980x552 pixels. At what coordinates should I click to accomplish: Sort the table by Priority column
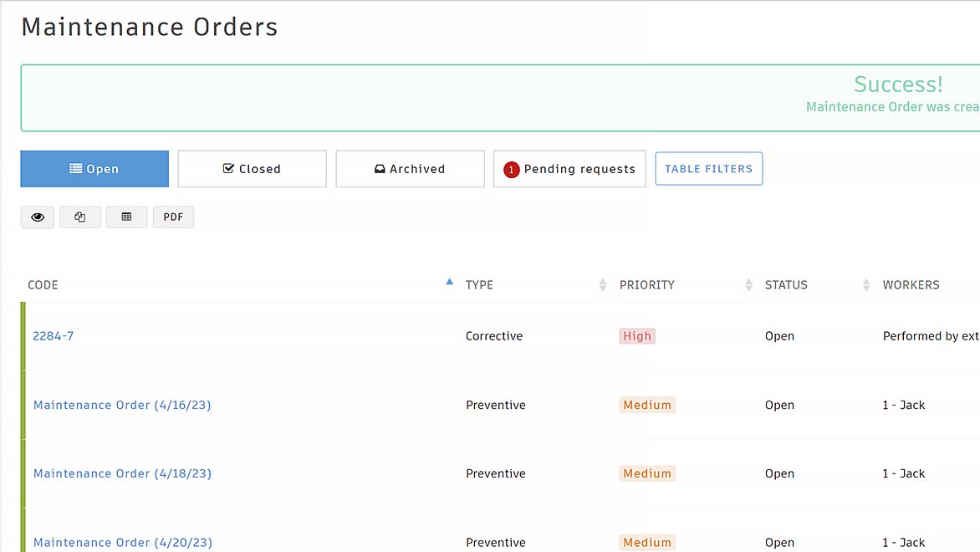(x=748, y=285)
